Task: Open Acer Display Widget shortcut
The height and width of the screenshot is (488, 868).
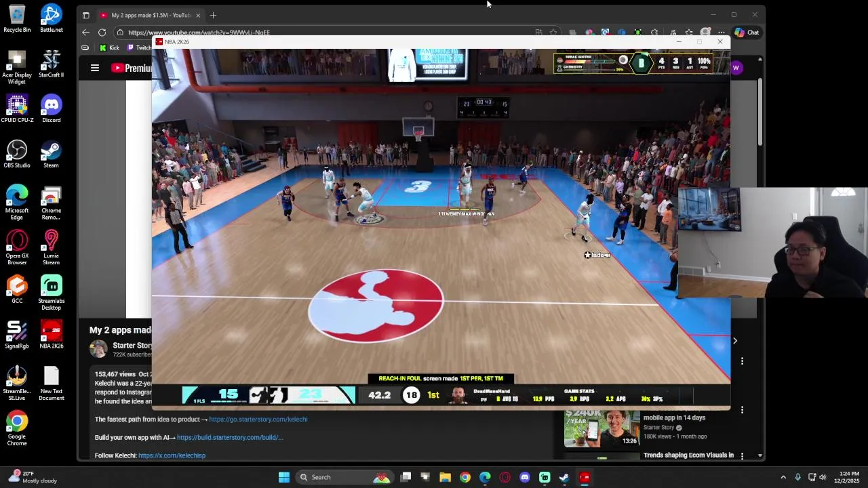Action: click(17, 68)
